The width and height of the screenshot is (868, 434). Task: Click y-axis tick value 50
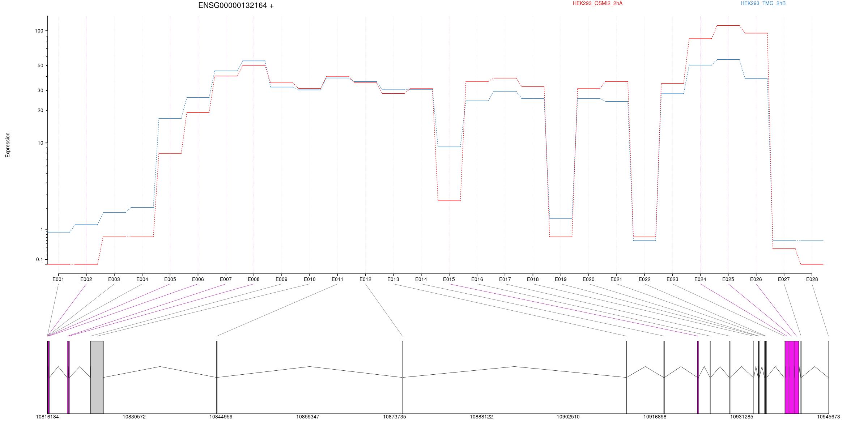click(x=41, y=65)
